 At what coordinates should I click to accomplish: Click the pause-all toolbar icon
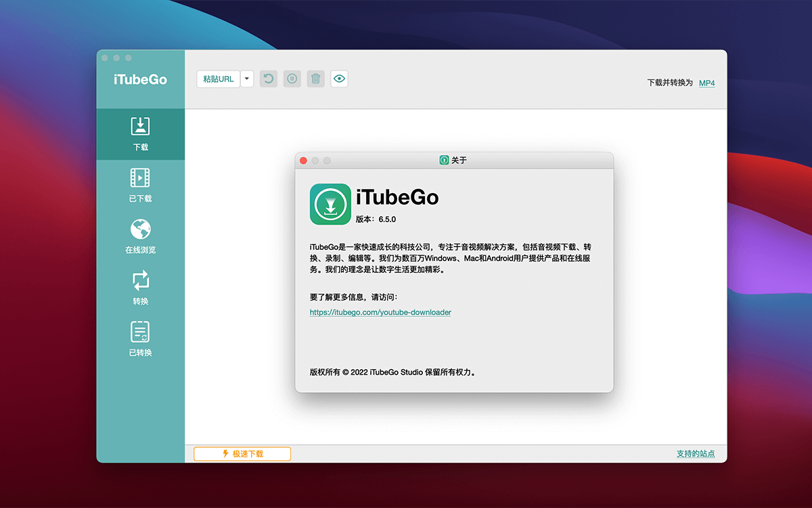coord(292,79)
